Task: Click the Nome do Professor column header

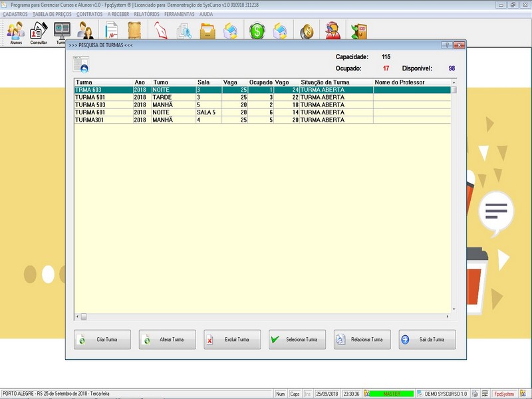Action: coord(412,82)
